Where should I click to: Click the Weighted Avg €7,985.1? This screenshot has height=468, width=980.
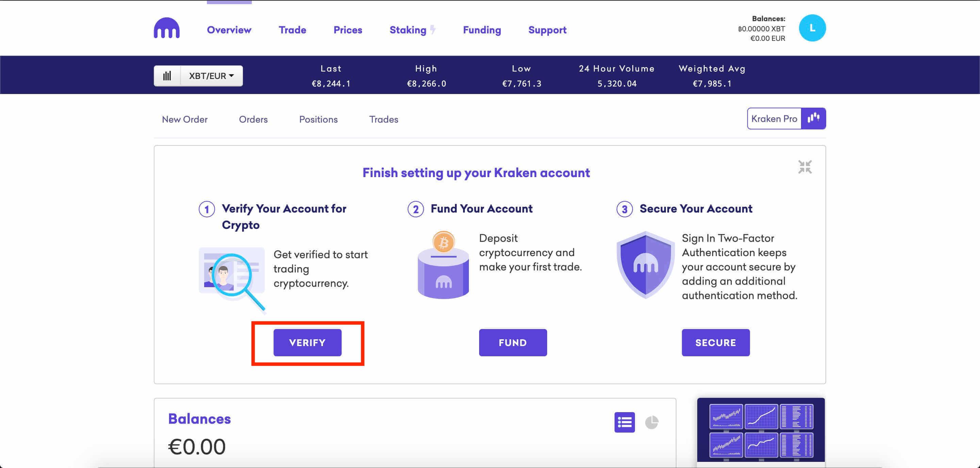(x=712, y=83)
